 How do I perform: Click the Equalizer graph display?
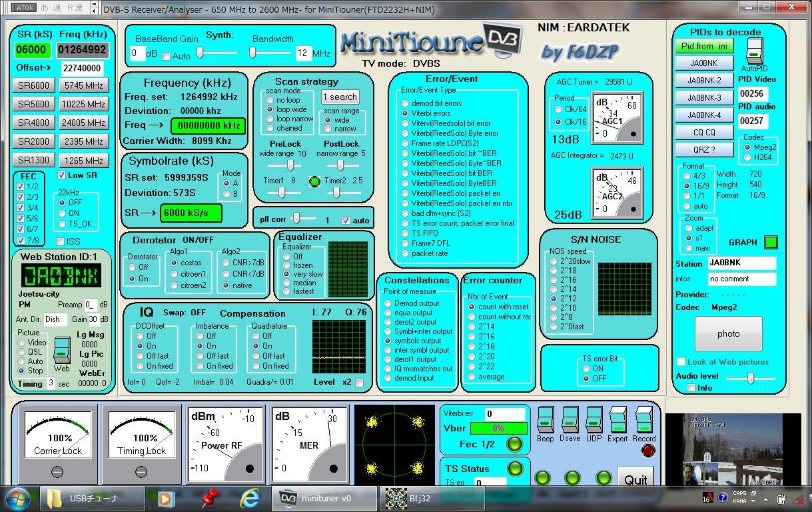[x=348, y=269]
